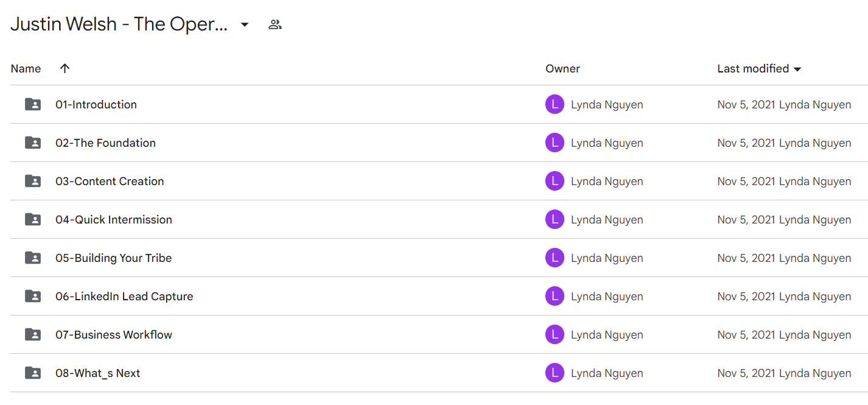Click owner avatar in 06-LinkedIn Lead Capture row

point(555,296)
